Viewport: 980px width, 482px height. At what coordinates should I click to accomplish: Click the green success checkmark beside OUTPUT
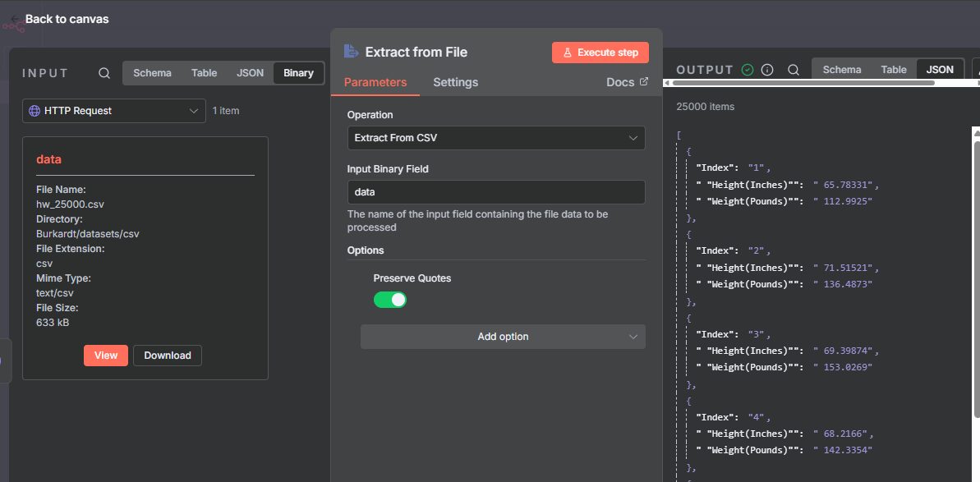pyautogui.click(x=748, y=70)
